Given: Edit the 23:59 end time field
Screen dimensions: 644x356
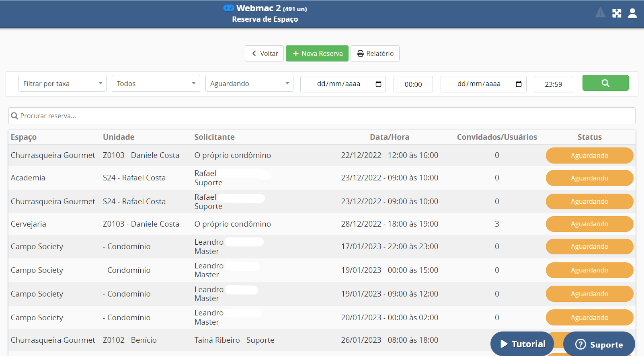Looking at the screenshot, I should [x=553, y=84].
